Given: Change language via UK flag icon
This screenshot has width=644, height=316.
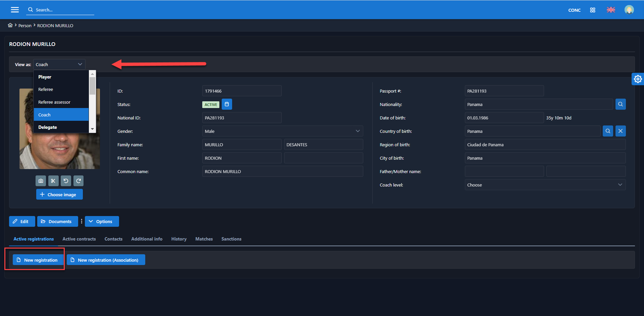Looking at the screenshot, I should click(611, 10).
